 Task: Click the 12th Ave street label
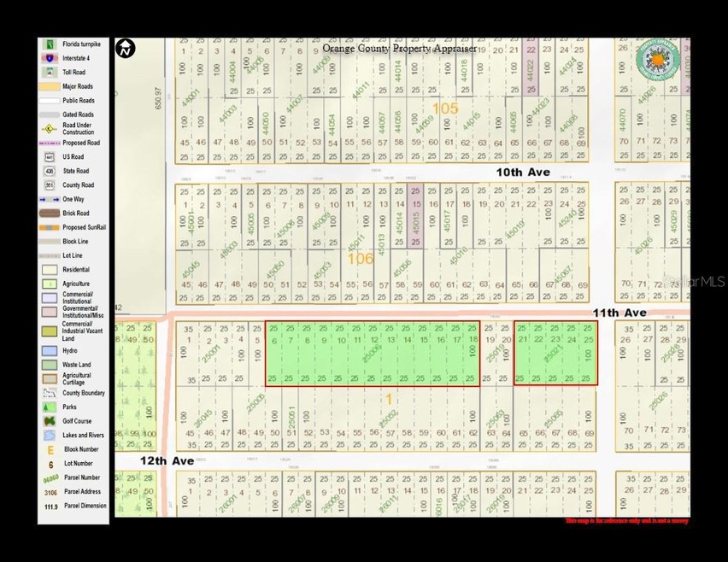pos(167,461)
